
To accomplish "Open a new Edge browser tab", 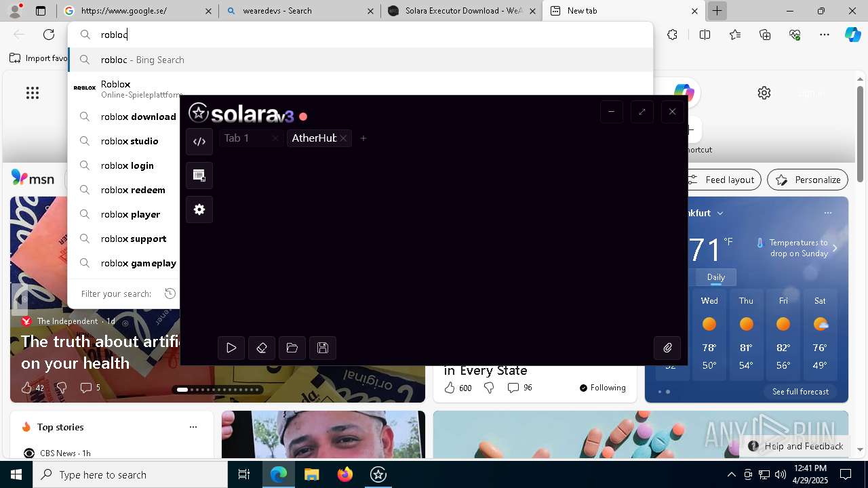I will point(717,11).
